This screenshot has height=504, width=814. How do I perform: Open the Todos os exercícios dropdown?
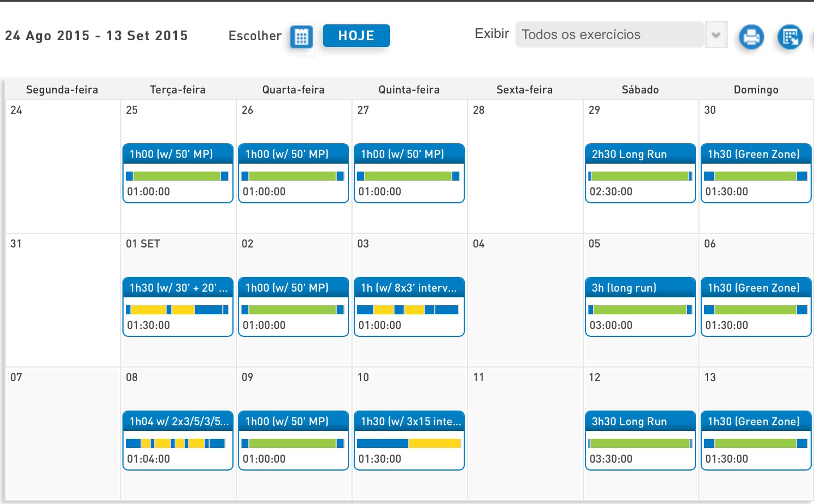609,35
